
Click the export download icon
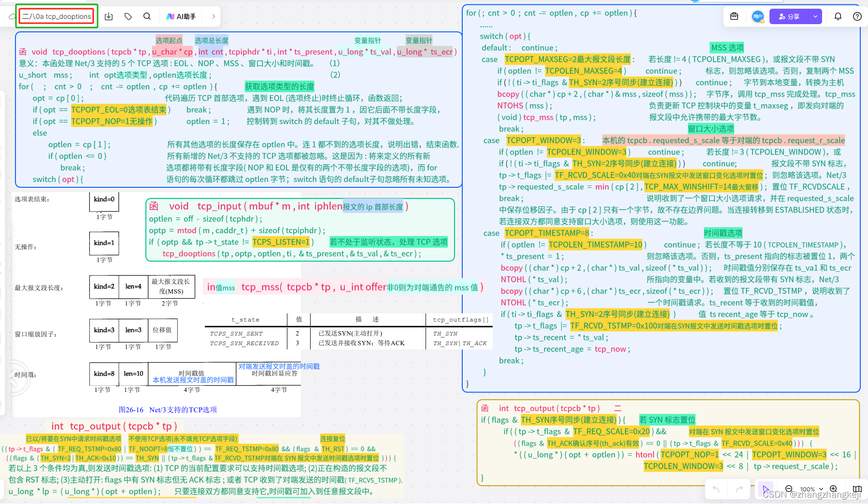(109, 16)
